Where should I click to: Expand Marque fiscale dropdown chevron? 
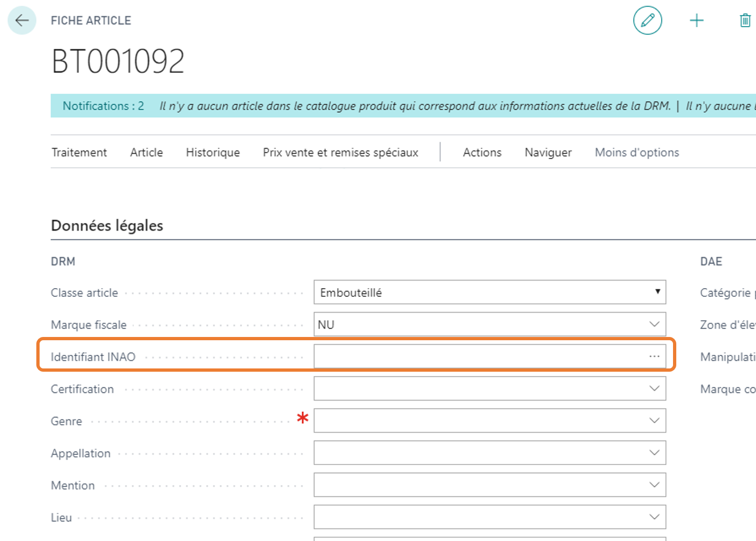click(x=654, y=324)
